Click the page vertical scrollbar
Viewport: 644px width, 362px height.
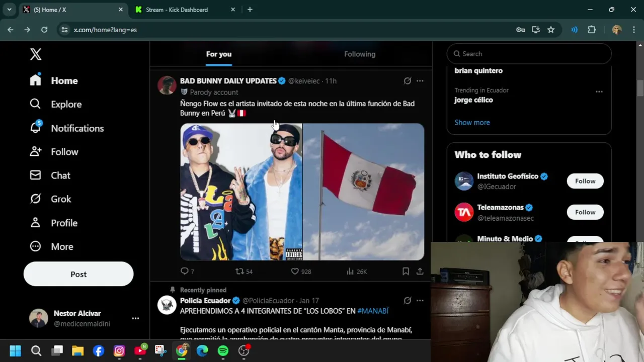pos(640,88)
